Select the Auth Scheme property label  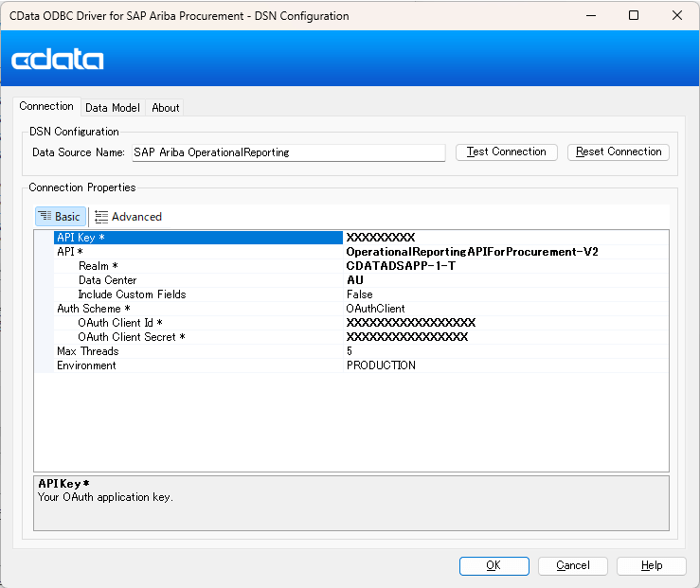(94, 309)
